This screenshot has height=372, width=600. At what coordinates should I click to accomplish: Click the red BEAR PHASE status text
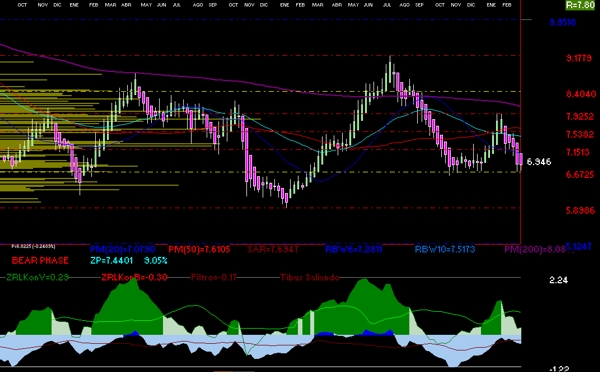(40, 261)
